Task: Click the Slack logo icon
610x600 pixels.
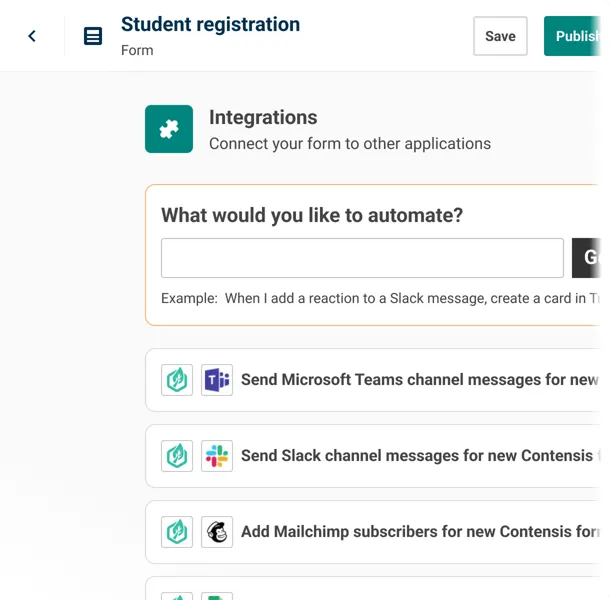Action: [x=217, y=456]
